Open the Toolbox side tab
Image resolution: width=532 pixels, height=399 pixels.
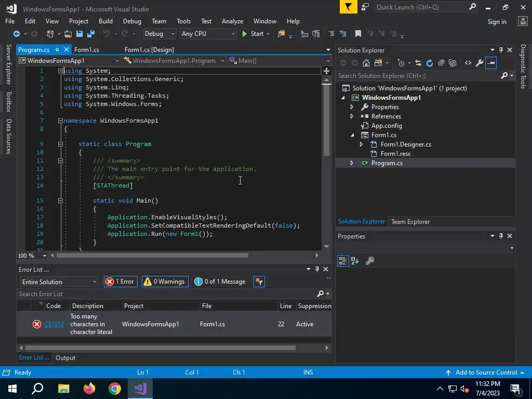coord(8,101)
